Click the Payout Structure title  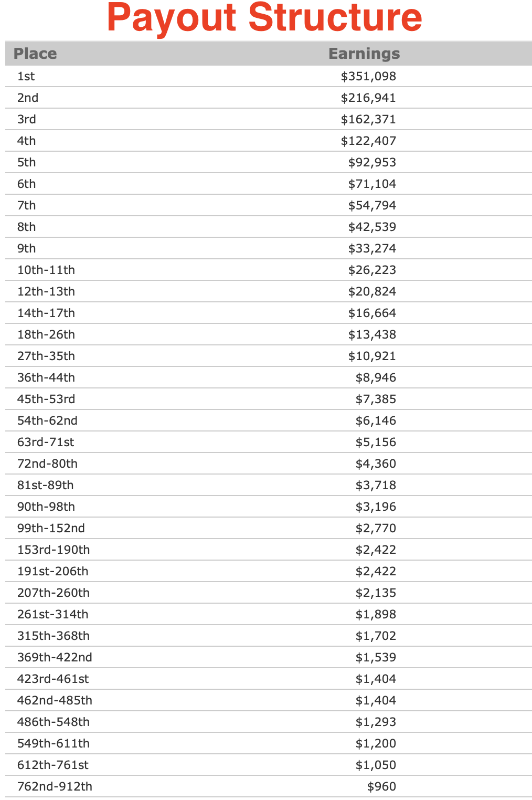pyautogui.click(x=264, y=18)
